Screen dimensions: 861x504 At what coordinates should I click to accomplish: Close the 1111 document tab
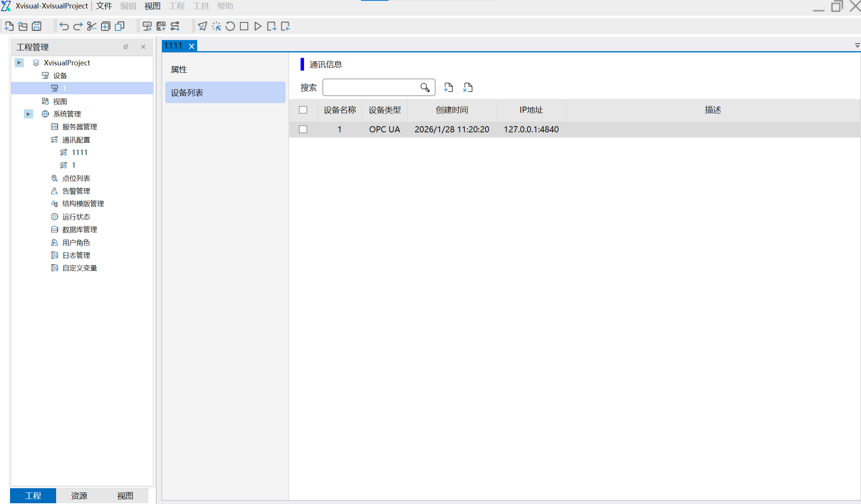(191, 46)
